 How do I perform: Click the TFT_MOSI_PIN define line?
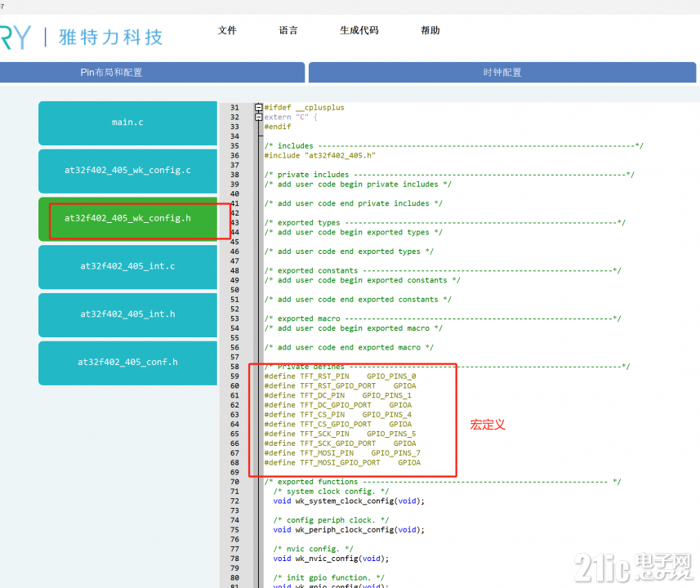point(342,453)
